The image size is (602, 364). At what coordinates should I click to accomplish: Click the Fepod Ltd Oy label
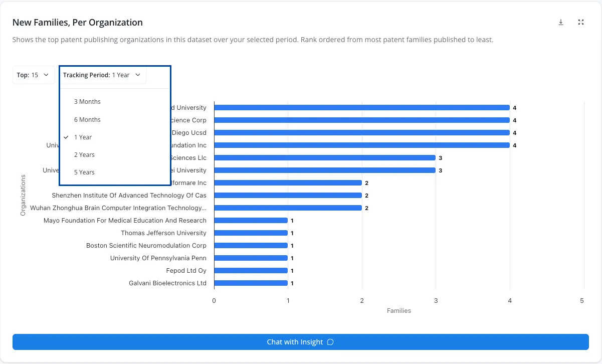[x=186, y=271]
